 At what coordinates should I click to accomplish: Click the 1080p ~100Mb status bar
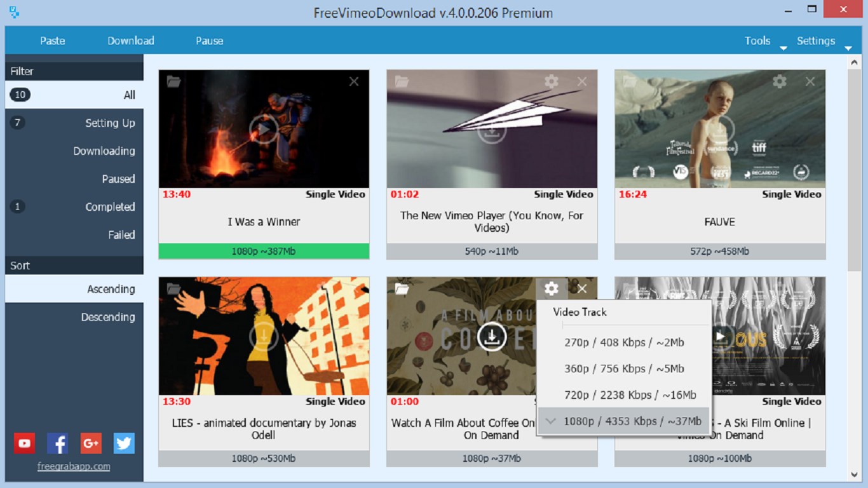pos(720,458)
